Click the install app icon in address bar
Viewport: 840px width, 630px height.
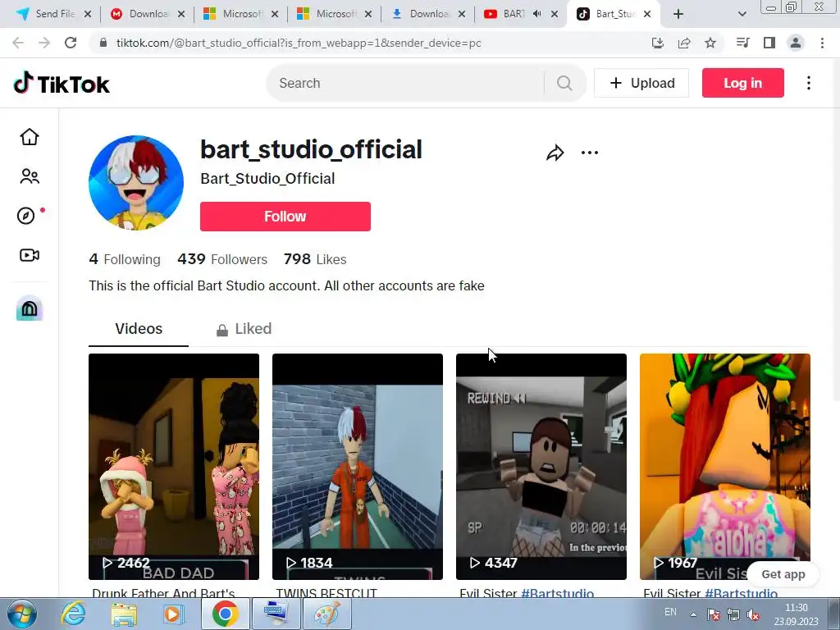tap(658, 43)
